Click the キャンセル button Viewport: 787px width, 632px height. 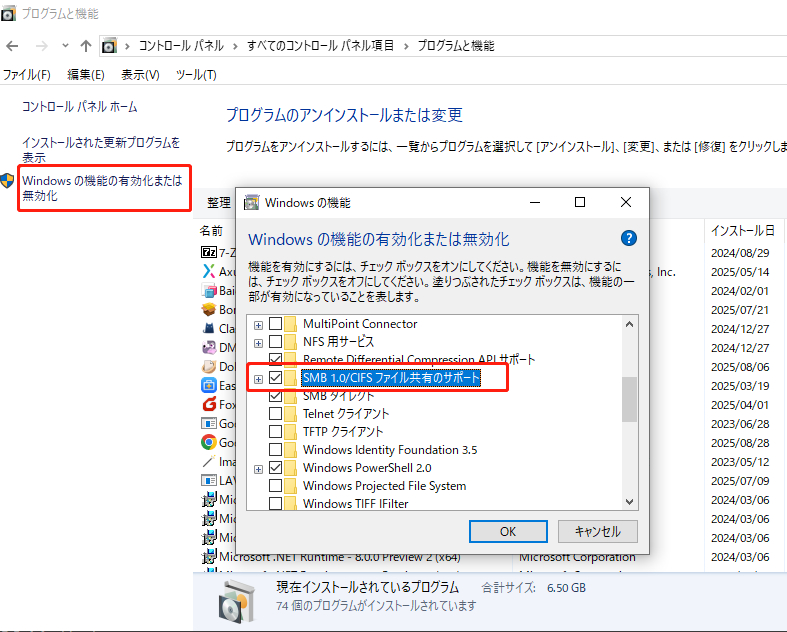tap(597, 532)
